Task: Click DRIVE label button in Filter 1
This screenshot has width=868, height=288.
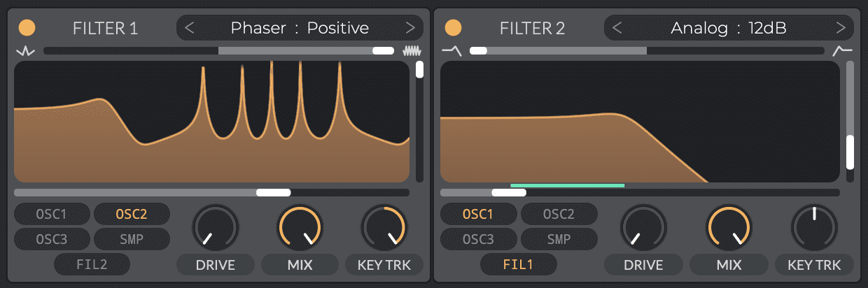Action: click(x=216, y=265)
